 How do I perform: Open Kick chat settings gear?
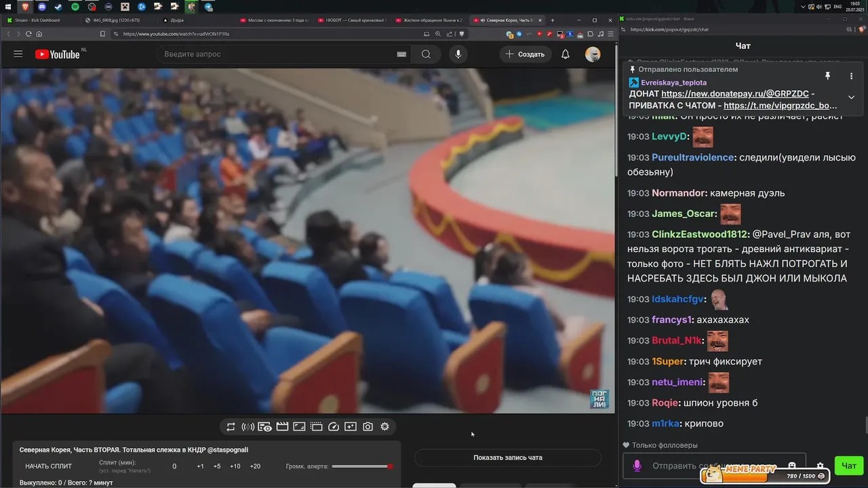tap(821, 466)
